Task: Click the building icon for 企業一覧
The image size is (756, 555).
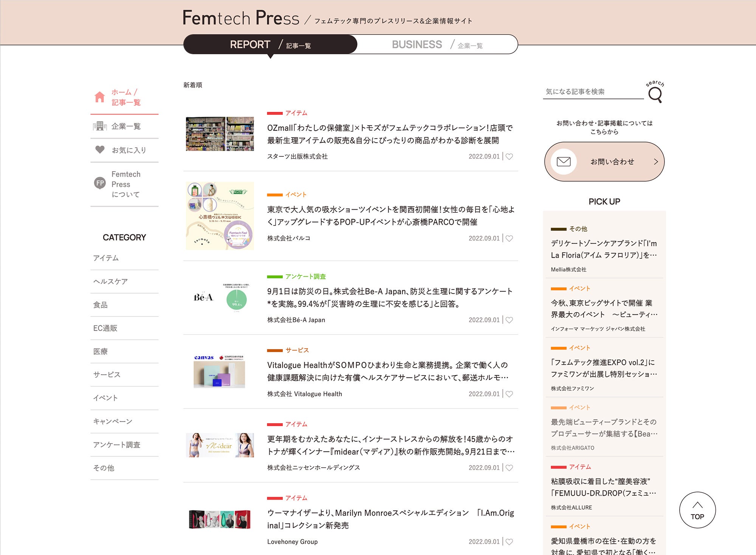Action: pos(100,126)
